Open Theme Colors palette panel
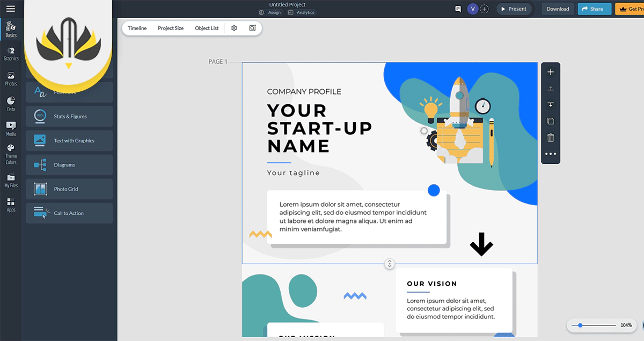 click(x=11, y=154)
